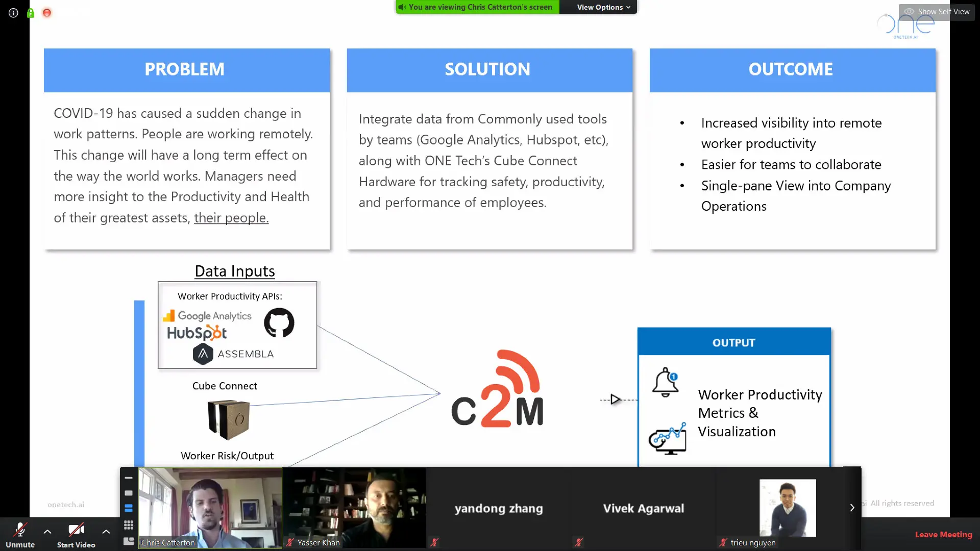Expand video options arrow next to Start Video
Viewport: 980px width, 551px height.
[x=106, y=532]
